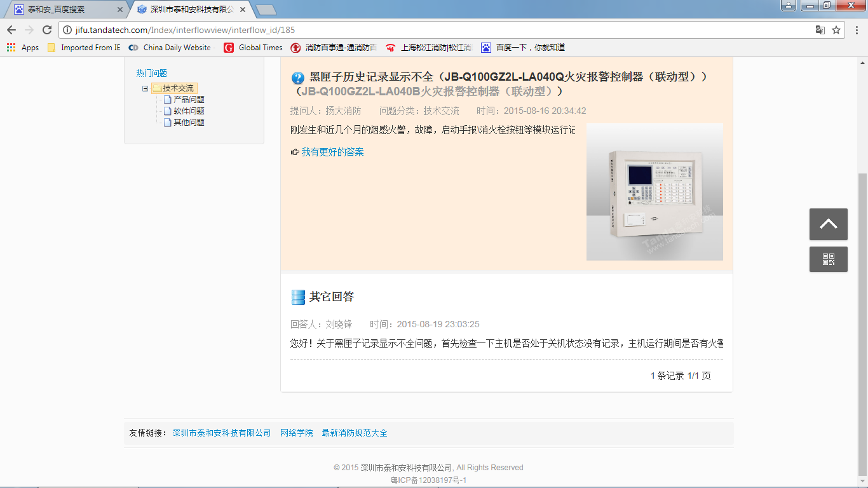Image resolution: width=868 pixels, height=488 pixels.
Task: Click the browser reload icon
Action: [47, 30]
